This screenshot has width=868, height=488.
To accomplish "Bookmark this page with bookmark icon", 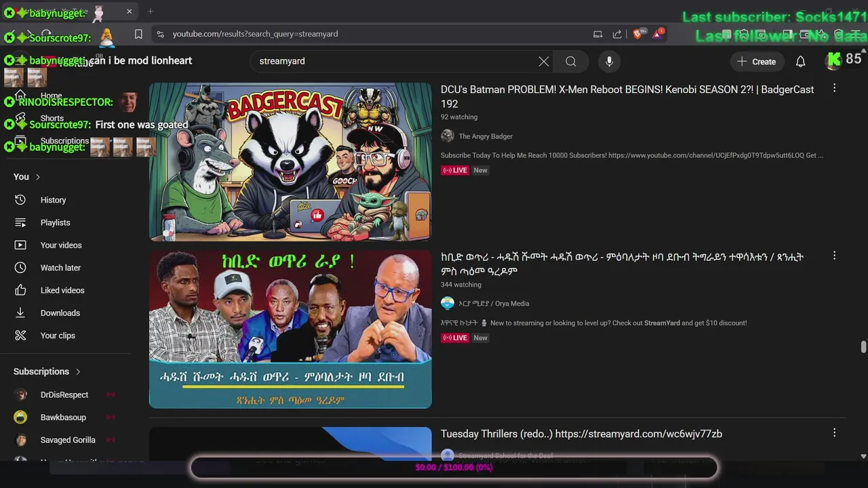I will (x=138, y=34).
